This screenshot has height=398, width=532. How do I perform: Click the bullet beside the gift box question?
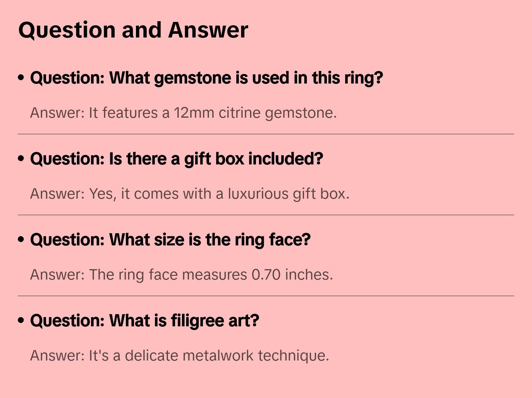[x=21, y=159]
